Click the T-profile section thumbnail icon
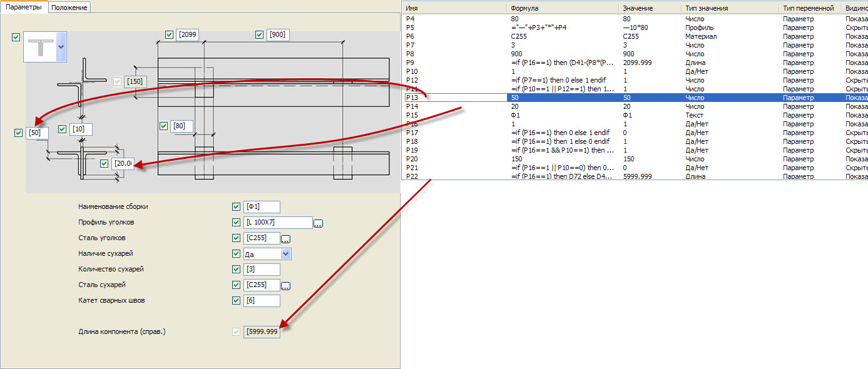The image size is (868, 369). click(39, 47)
